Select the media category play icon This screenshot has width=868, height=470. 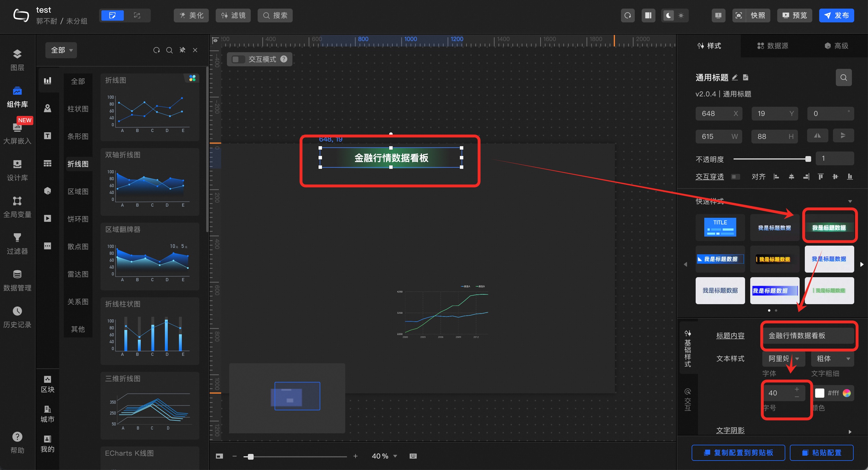click(47, 219)
